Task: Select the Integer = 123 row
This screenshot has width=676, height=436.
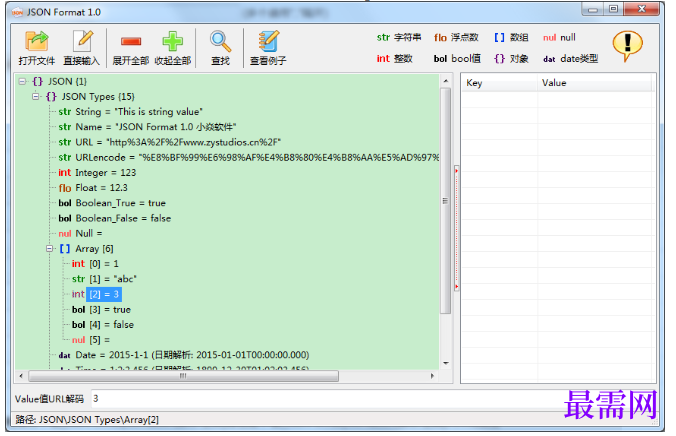Action: (x=106, y=173)
